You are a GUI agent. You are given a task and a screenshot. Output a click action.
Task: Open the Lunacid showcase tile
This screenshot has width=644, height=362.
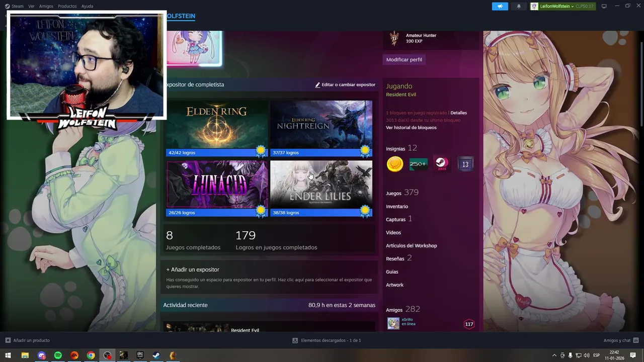click(217, 185)
